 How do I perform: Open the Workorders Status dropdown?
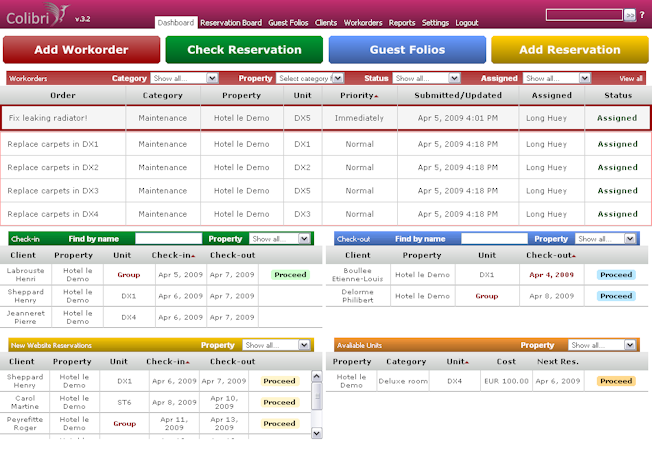coord(426,78)
